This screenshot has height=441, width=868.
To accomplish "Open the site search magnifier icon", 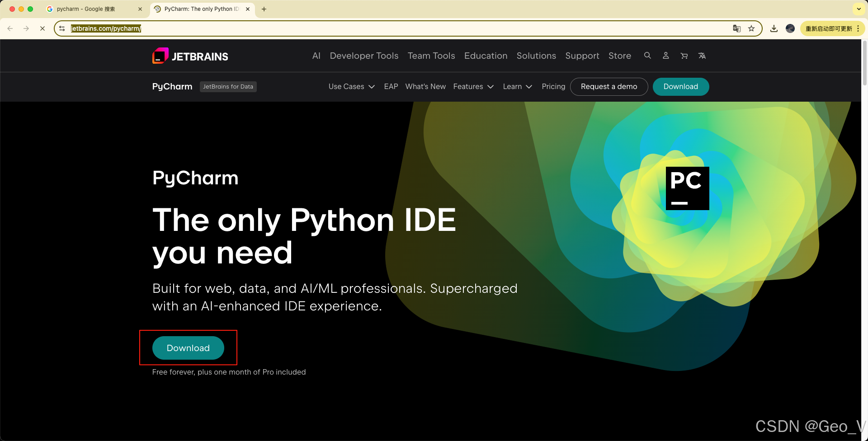I will click(x=647, y=56).
